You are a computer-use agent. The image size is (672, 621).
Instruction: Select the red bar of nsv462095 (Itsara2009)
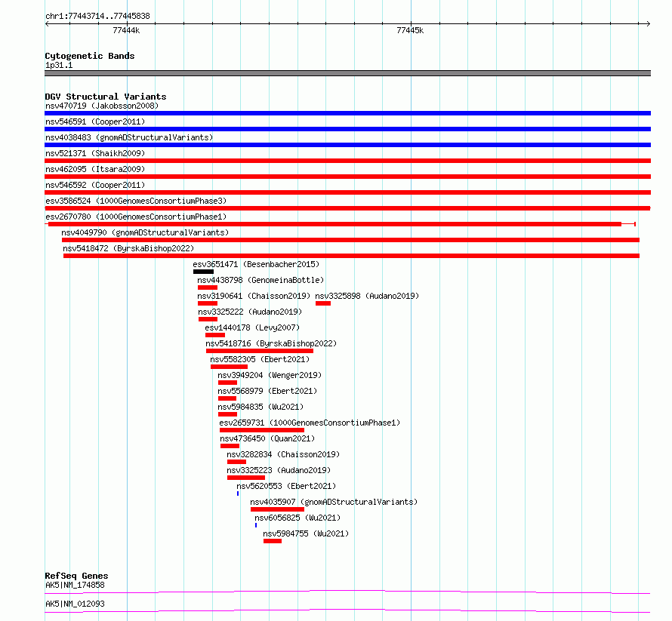347,177
